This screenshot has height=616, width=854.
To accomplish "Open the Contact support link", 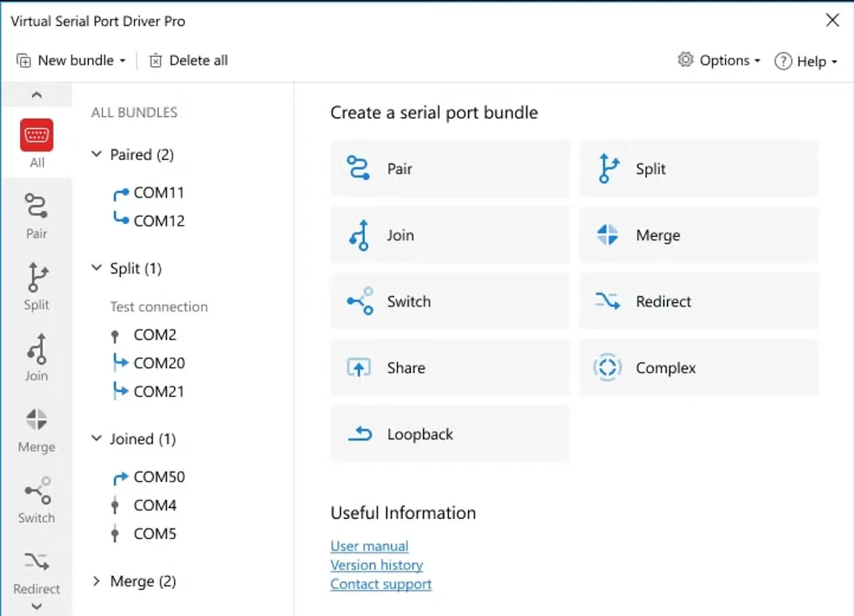I will pos(381,584).
